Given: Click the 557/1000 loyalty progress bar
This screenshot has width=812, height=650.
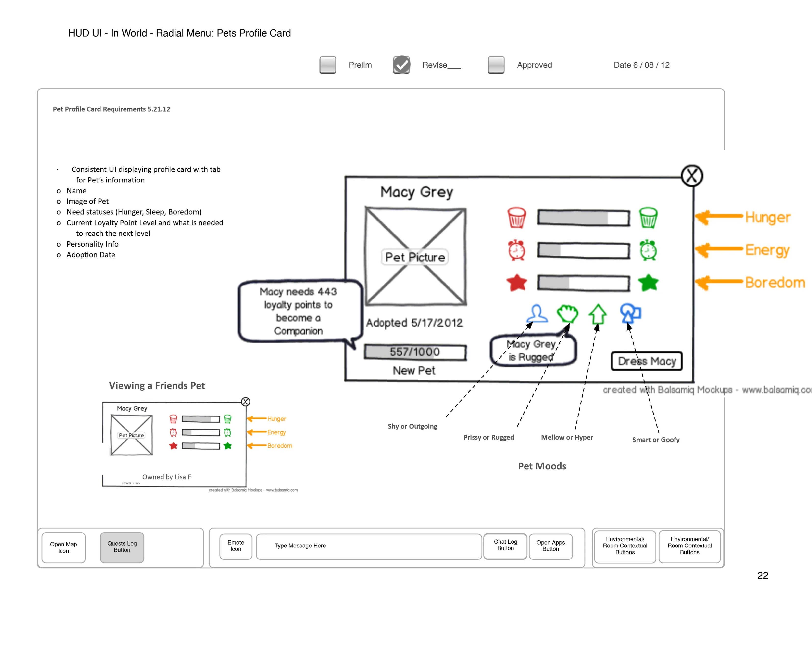Looking at the screenshot, I should [415, 352].
